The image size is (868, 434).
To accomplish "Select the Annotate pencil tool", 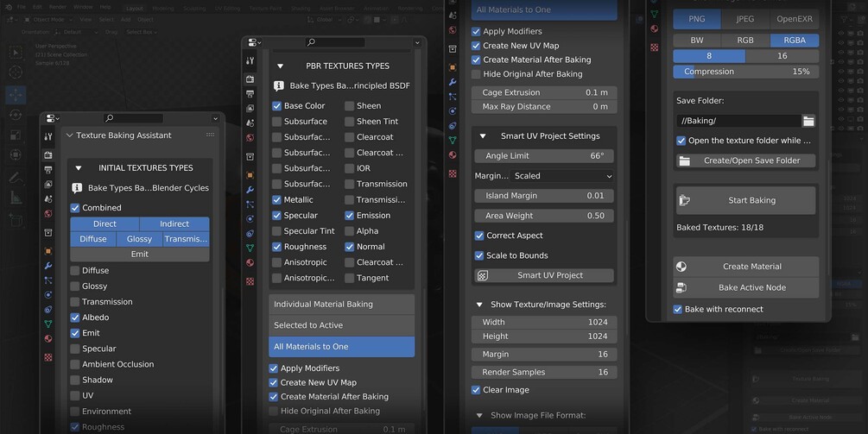I will [x=16, y=178].
